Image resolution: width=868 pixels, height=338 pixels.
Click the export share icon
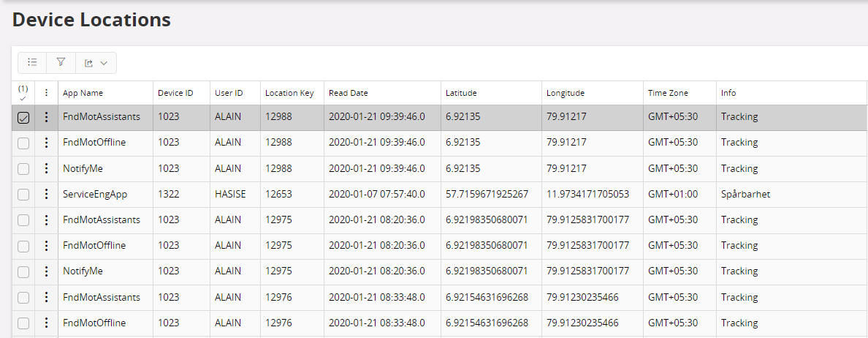(89, 64)
